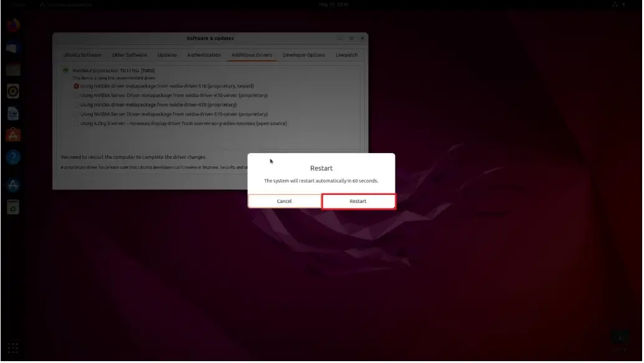Open the Developer Options tab
644x363 pixels.
click(x=305, y=55)
